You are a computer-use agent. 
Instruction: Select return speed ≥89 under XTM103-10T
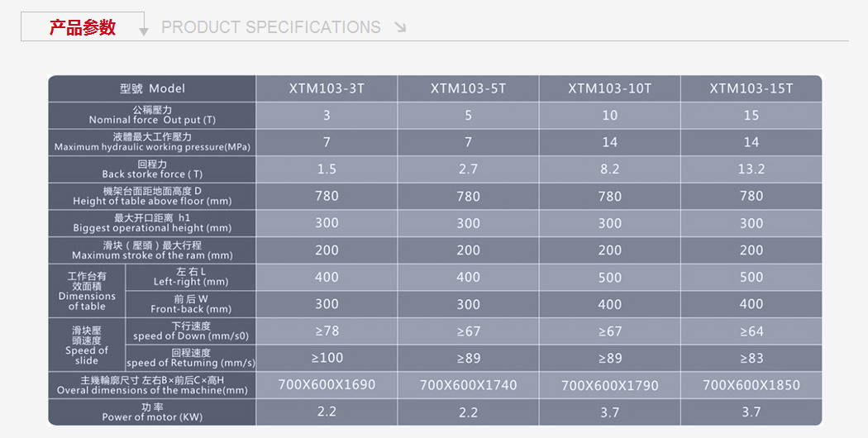(609, 359)
